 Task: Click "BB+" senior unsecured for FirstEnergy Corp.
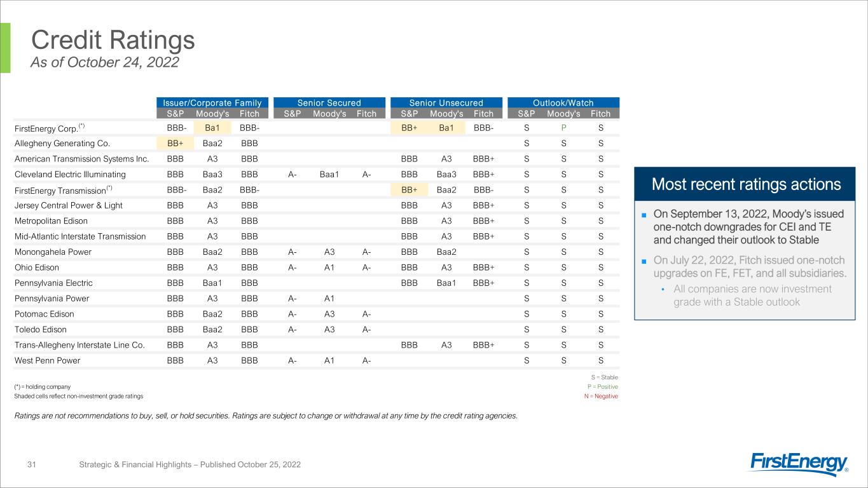[410, 128]
